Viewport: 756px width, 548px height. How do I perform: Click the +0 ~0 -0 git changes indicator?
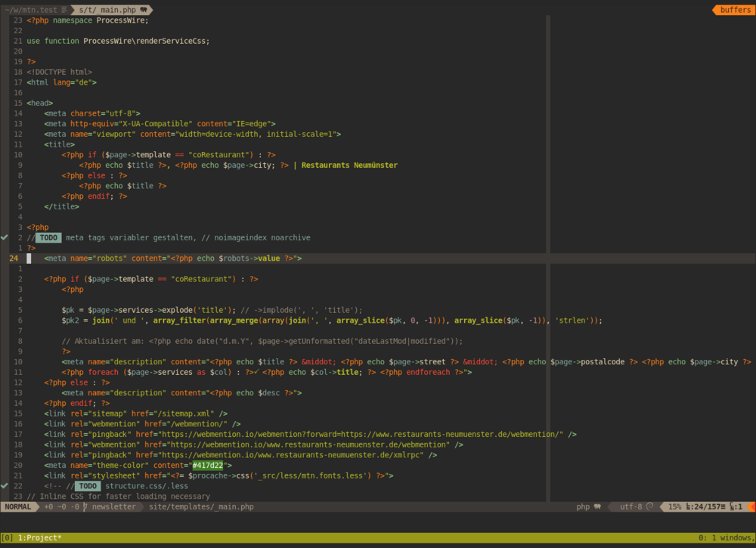point(59,506)
